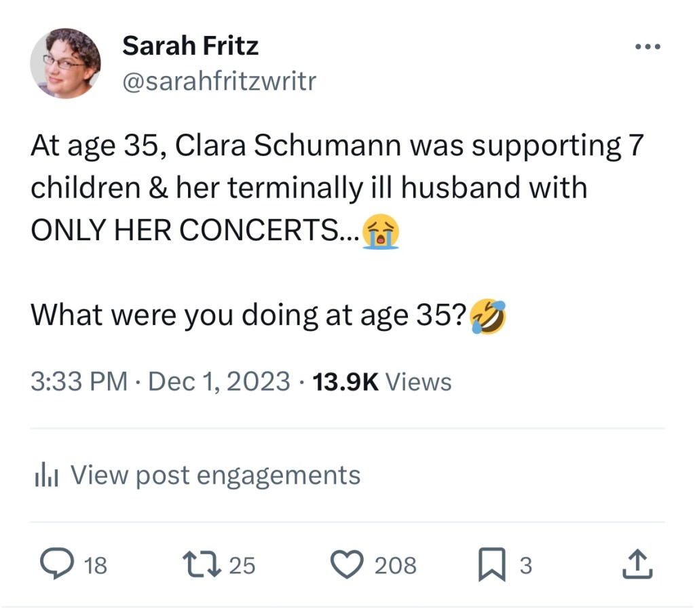
Task: Click the 13.9K Views count
Action: (x=381, y=381)
